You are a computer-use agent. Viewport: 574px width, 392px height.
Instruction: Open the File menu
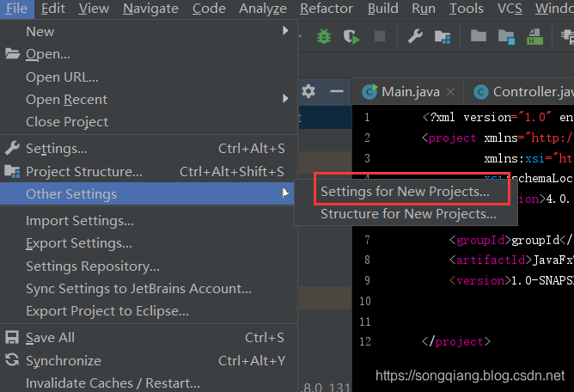pyautogui.click(x=16, y=9)
